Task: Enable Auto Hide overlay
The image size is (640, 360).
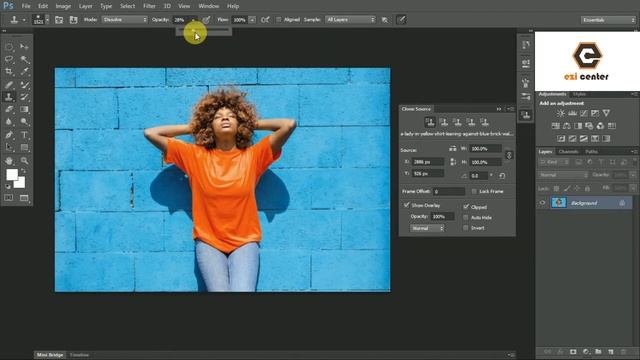Action: pyautogui.click(x=466, y=218)
